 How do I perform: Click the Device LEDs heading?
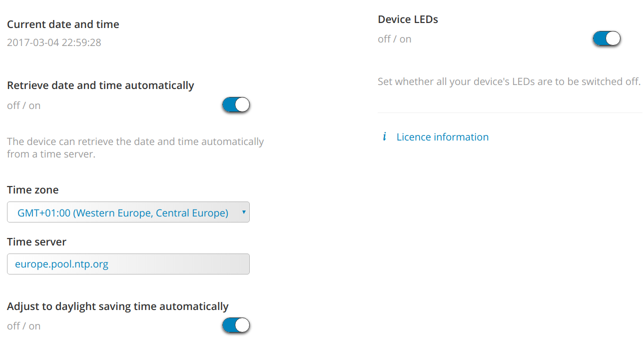[x=408, y=19]
